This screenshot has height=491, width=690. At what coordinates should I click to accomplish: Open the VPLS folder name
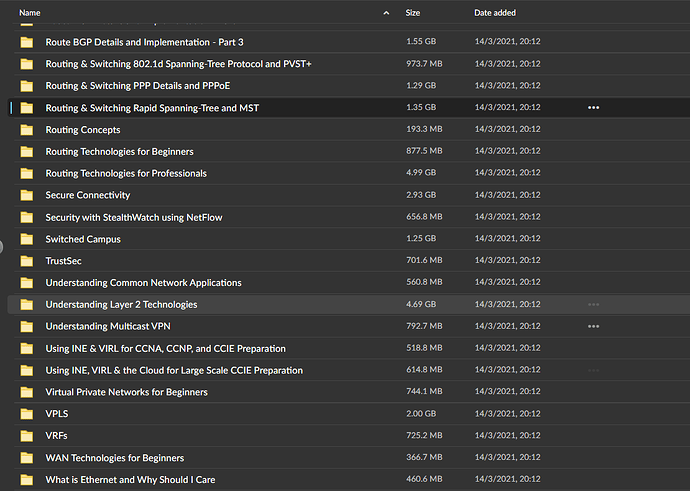tap(57, 414)
